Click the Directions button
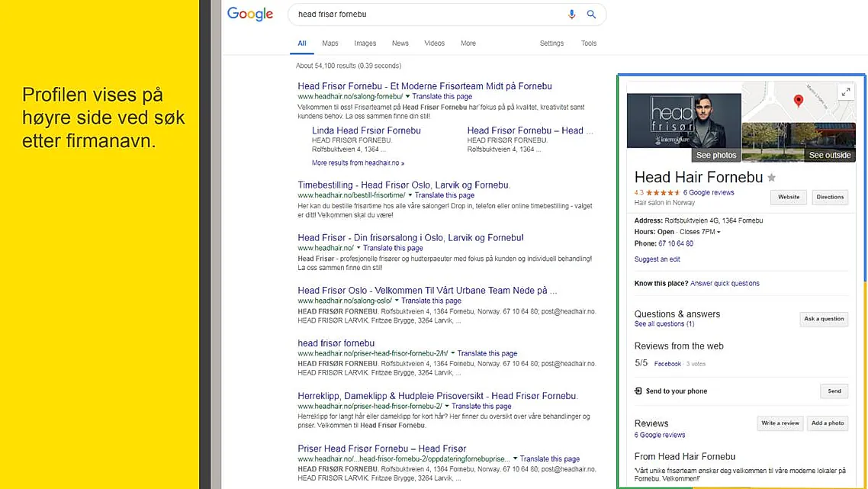This screenshot has width=868, height=489. click(830, 197)
